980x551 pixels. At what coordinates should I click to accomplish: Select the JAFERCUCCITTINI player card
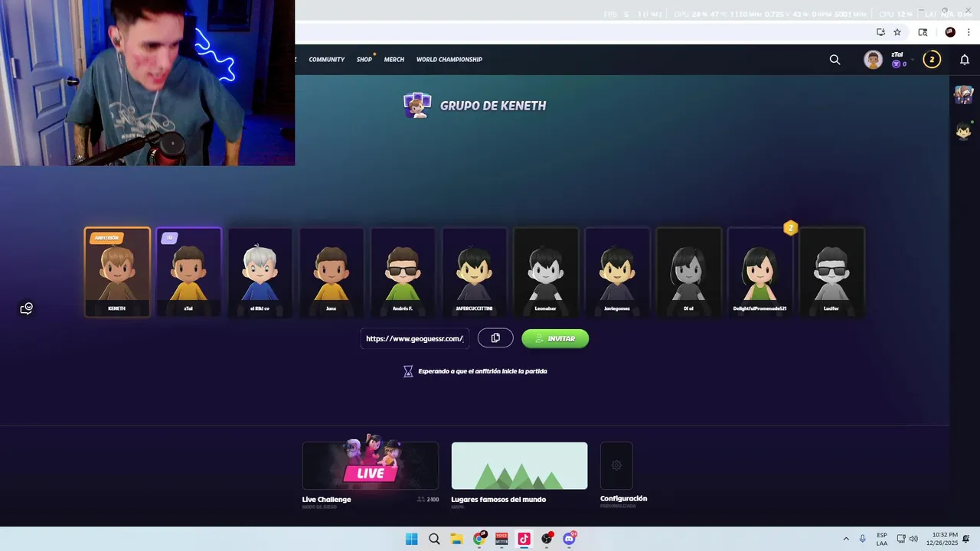click(x=474, y=272)
